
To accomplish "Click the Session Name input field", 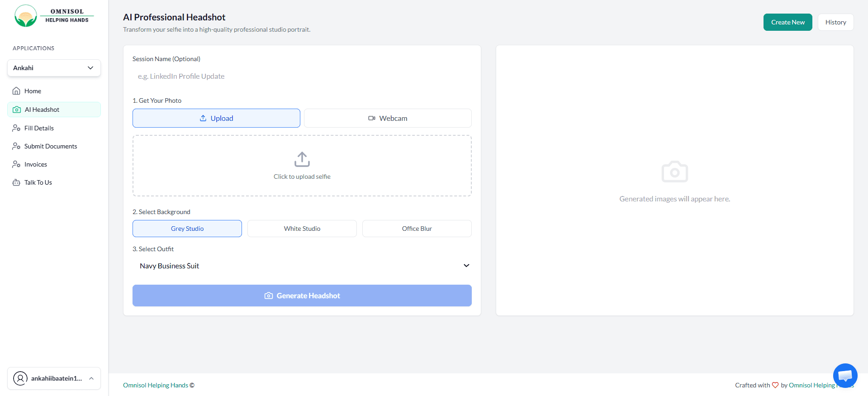I will click(x=302, y=76).
